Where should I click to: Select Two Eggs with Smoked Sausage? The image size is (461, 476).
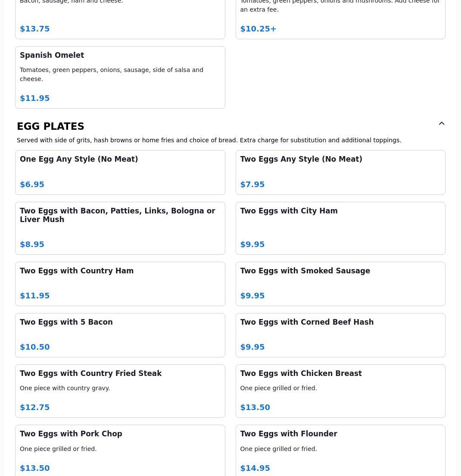(340, 283)
